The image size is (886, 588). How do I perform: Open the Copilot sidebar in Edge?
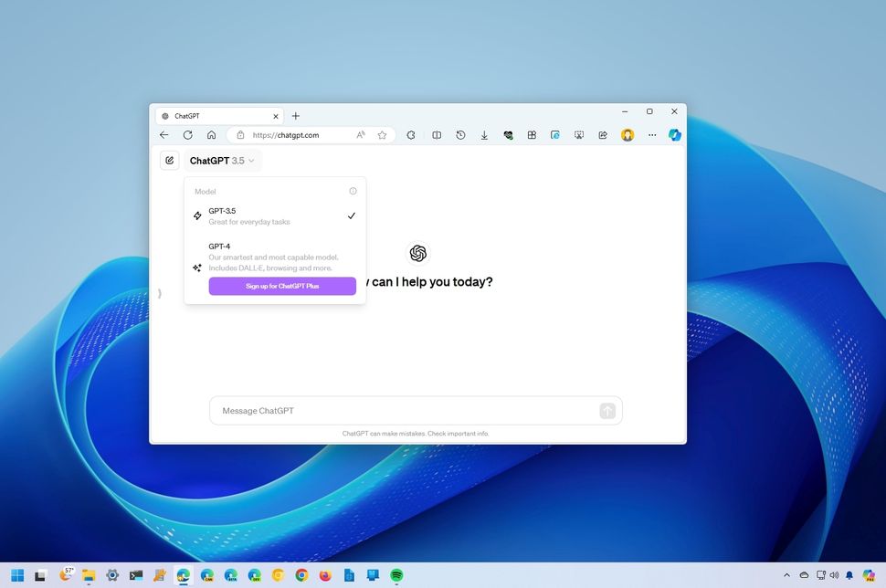point(675,135)
